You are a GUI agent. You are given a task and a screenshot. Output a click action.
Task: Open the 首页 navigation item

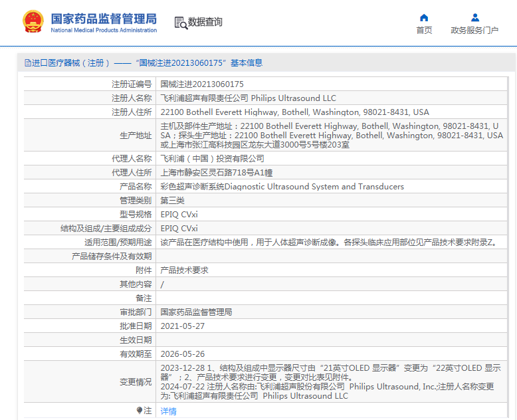coord(424,30)
